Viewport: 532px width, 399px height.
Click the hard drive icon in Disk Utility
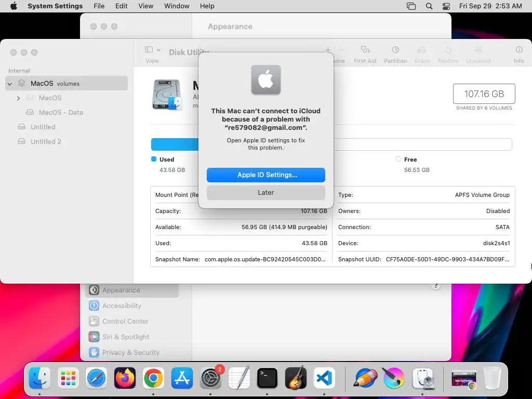click(167, 95)
